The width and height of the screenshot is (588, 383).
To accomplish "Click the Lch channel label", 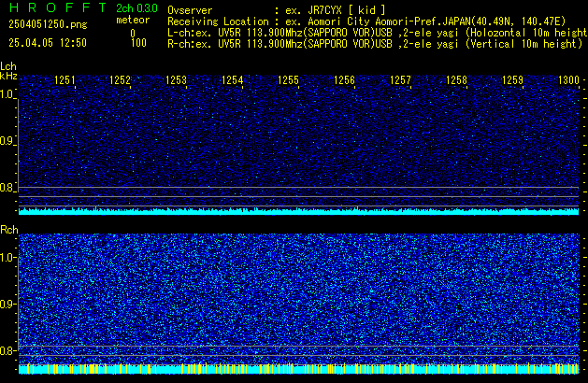I will coord(8,66).
